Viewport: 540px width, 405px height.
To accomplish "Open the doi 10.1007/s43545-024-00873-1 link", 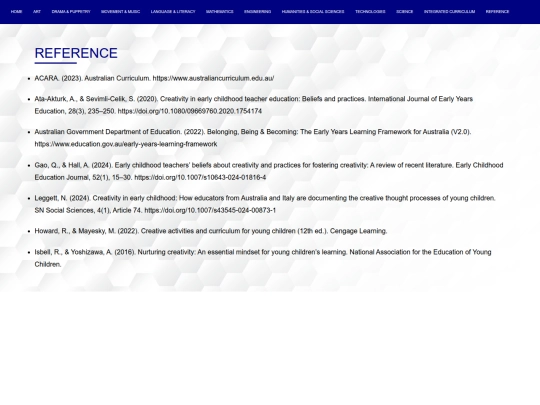I will coord(210,210).
